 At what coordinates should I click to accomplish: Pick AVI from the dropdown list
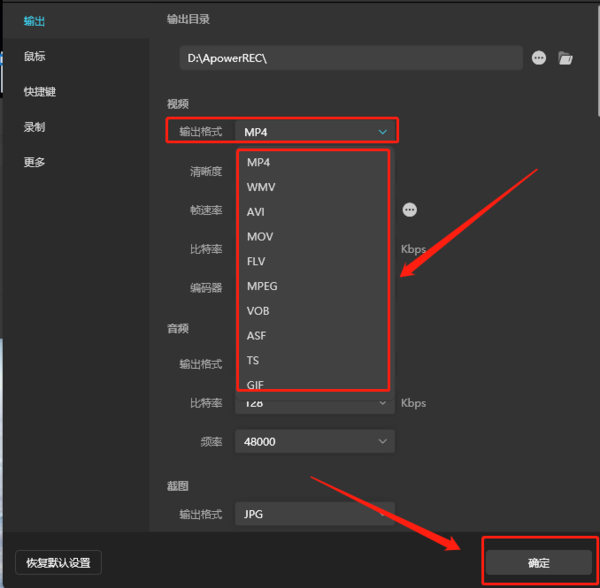point(256,212)
